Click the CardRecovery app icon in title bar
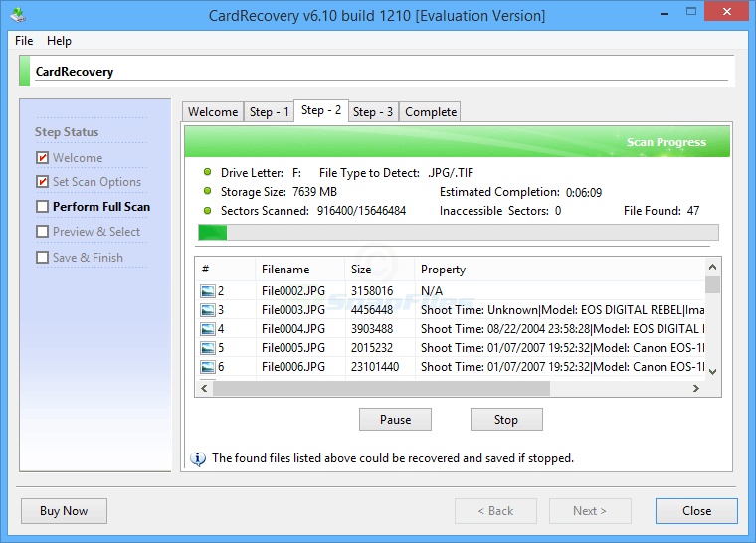This screenshot has width=756, height=543. 18,15
